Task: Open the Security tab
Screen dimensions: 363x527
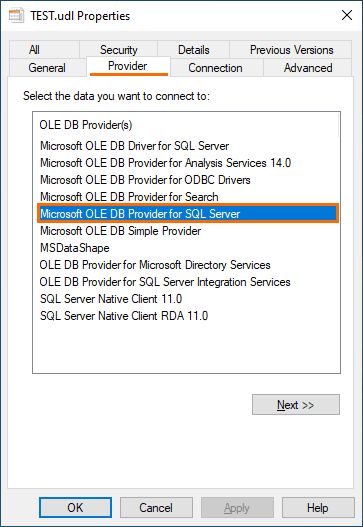Action: (x=119, y=50)
